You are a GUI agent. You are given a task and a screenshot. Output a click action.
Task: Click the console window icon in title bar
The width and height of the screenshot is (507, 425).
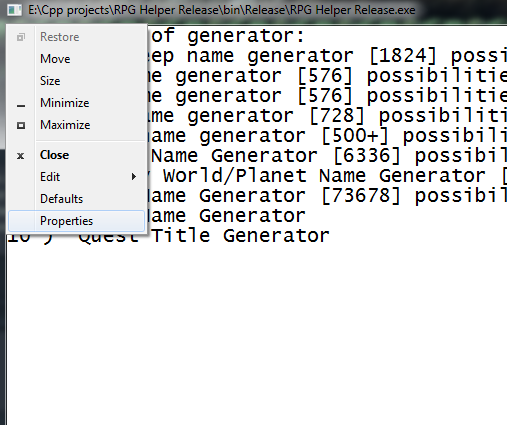[14, 10]
